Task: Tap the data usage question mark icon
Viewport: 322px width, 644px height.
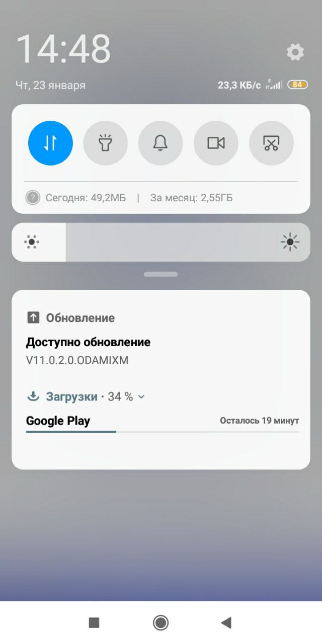Action: coord(33,198)
